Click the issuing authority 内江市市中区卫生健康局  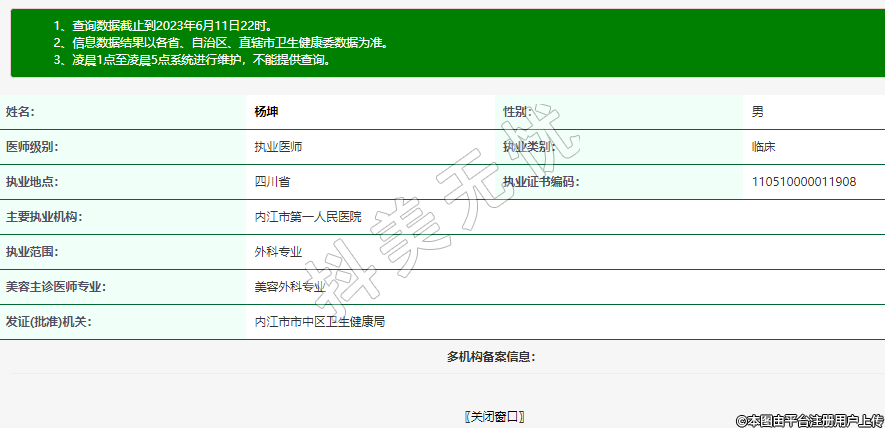point(320,322)
